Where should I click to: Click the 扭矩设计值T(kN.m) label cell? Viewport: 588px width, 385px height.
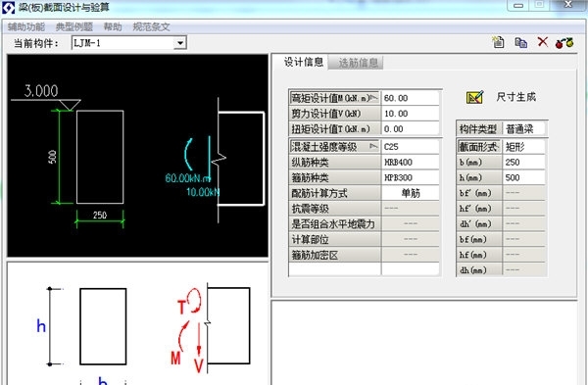[335, 129]
